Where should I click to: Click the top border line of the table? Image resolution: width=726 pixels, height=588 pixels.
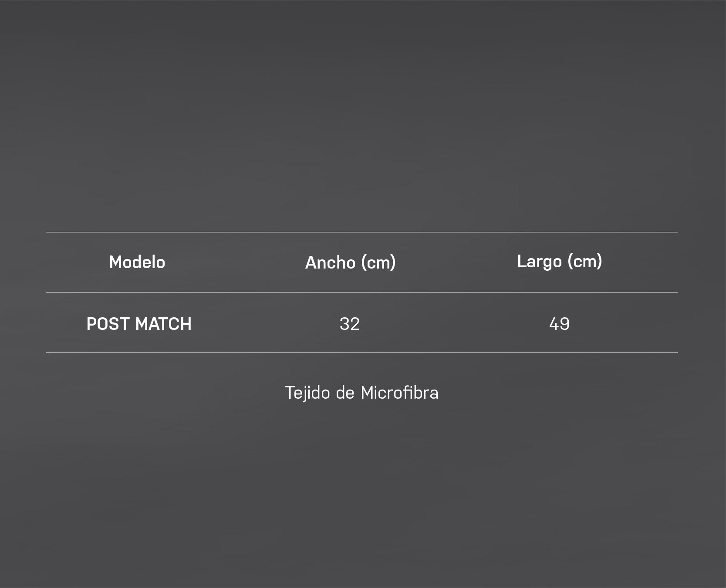coord(362,232)
